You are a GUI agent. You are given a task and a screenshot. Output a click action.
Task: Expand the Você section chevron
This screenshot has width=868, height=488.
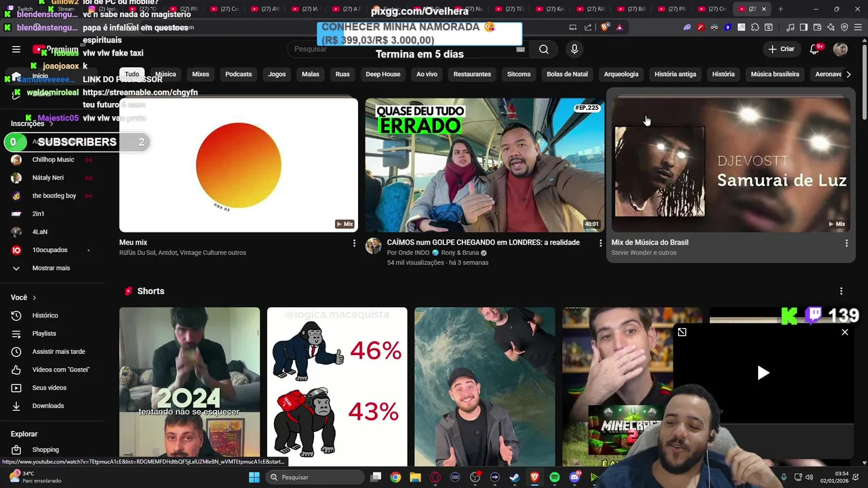(34, 298)
